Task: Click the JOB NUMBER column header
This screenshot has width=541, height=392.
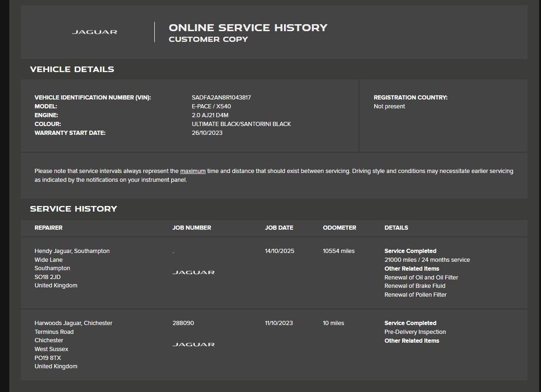Action: pyautogui.click(x=191, y=228)
